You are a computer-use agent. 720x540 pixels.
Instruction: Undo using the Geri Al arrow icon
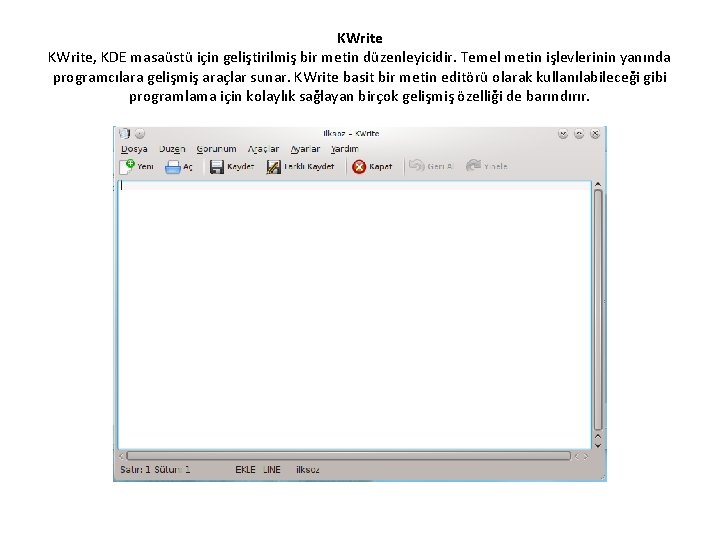click(416, 165)
